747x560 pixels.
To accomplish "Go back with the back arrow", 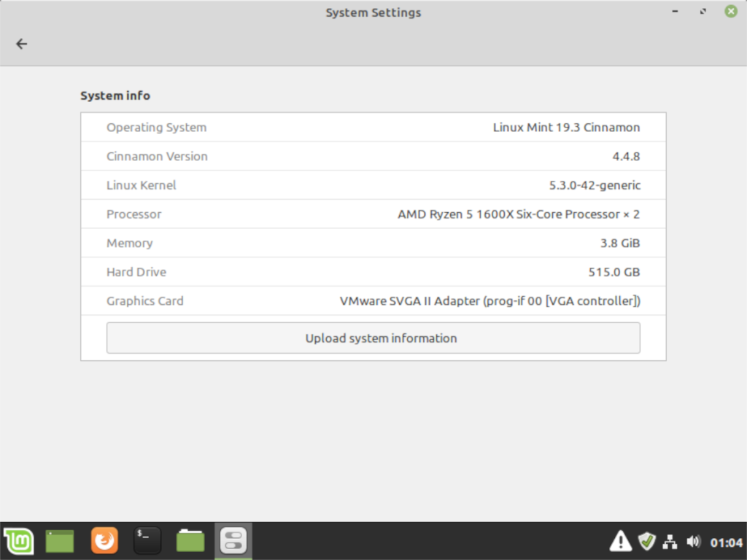I will [x=21, y=44].
